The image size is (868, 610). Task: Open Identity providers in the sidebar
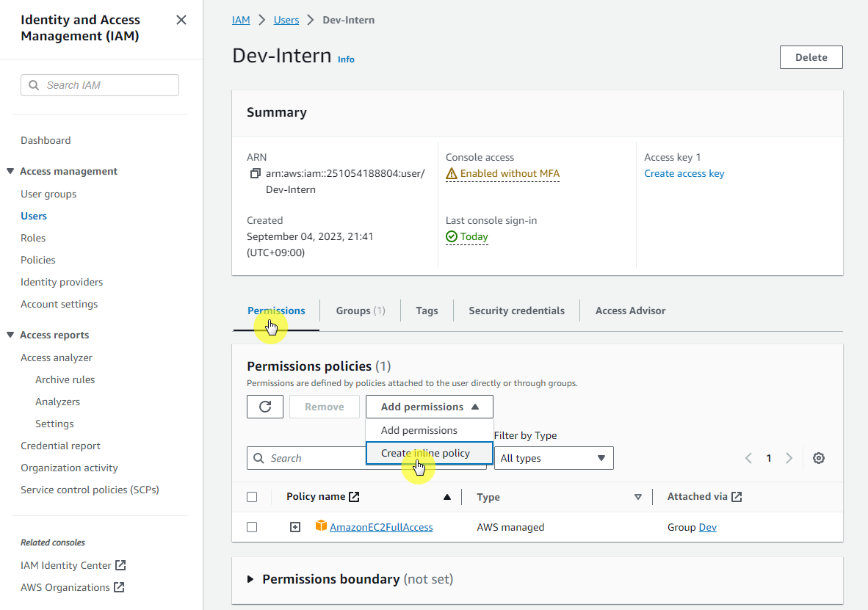click(62, 283)
